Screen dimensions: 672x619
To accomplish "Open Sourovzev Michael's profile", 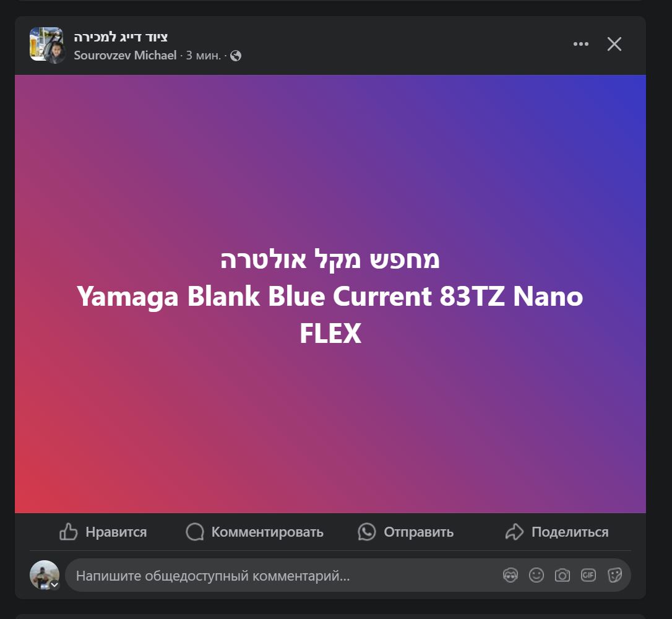I will [x=125, y=55].
